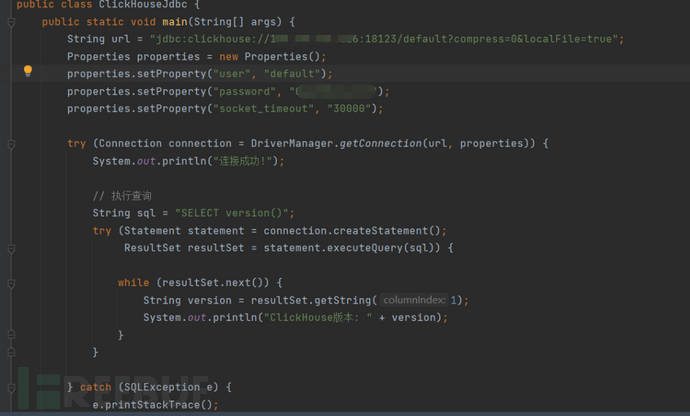Click the main method name
690x416 pixels.
coord(175,22)
